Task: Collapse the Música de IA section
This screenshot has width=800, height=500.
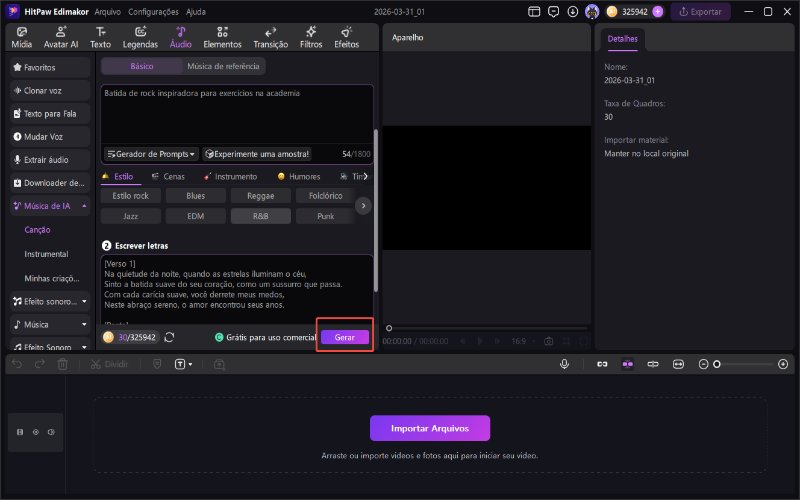Action: (x=85, y=206)
